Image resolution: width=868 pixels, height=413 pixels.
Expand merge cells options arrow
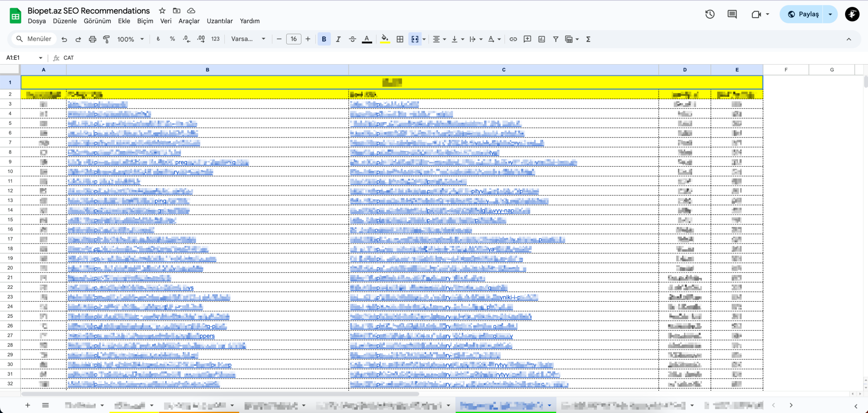pyautogui.click(x=424, y=39)
